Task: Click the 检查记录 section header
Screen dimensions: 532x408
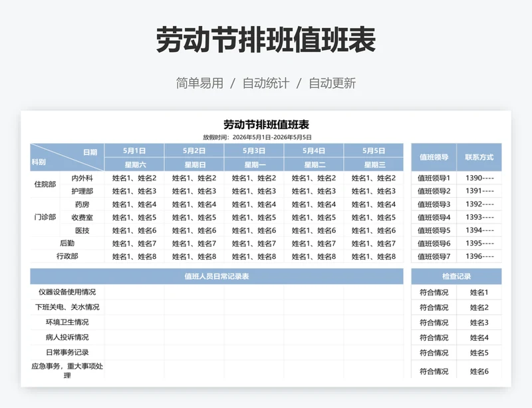Action: click(x=456, y=276)
